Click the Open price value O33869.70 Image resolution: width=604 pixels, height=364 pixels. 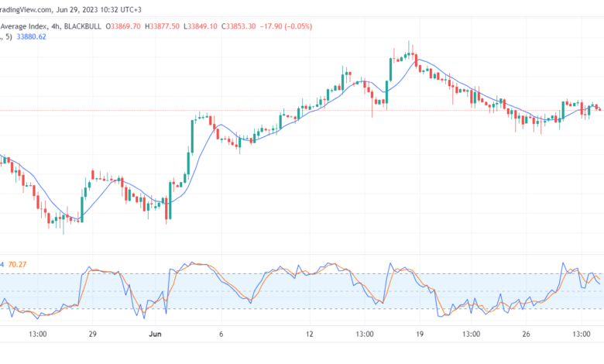(123, 26)
